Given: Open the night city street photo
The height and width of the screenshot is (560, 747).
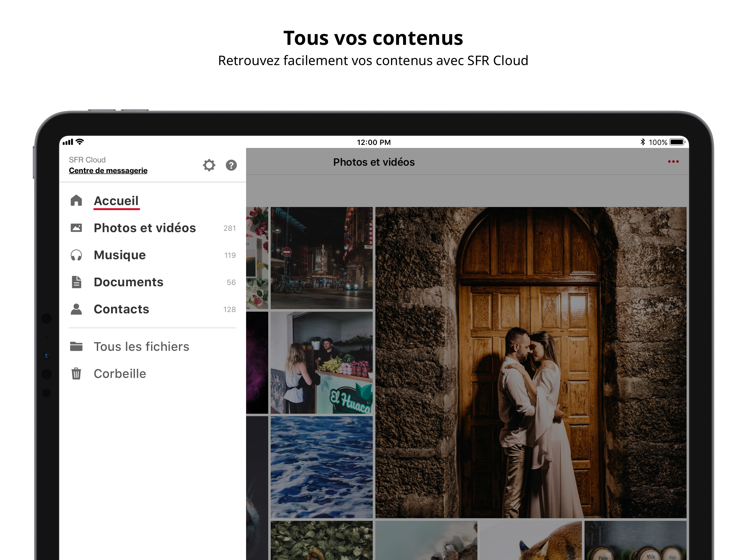Looking at the screenshot, I should pos(322,258).
